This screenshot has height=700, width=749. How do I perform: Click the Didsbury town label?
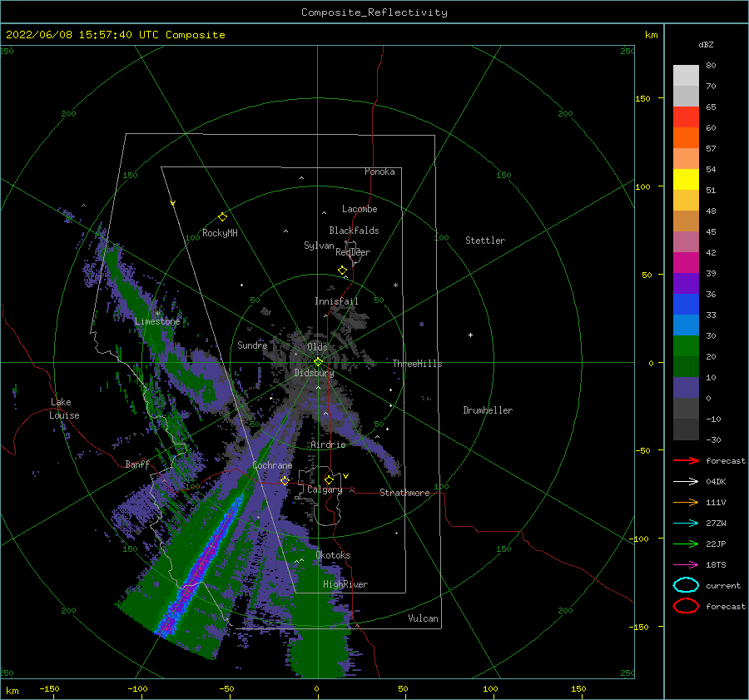coord(314,373)
